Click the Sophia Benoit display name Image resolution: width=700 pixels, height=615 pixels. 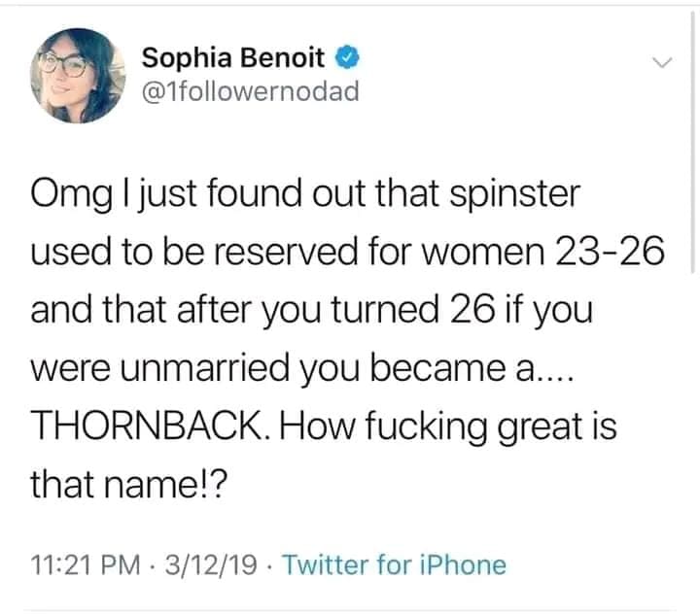point(234,58)
